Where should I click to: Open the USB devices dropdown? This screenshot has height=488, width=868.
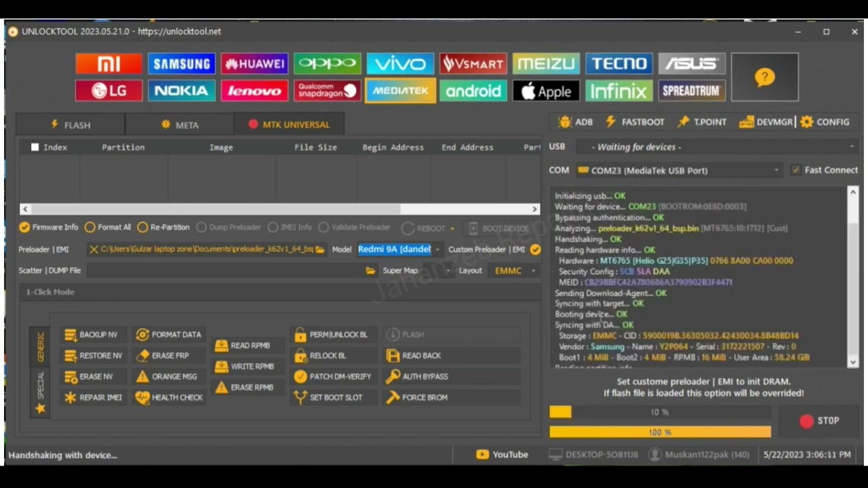point(716,147)
